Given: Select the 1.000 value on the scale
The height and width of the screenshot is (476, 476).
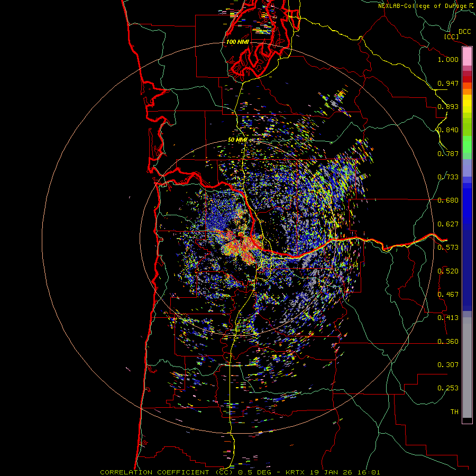Looking at the screenshot, I should pos(448,59).
